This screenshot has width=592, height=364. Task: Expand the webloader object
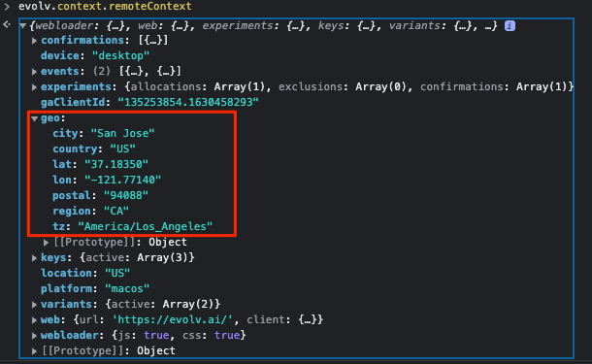point(34,335)
